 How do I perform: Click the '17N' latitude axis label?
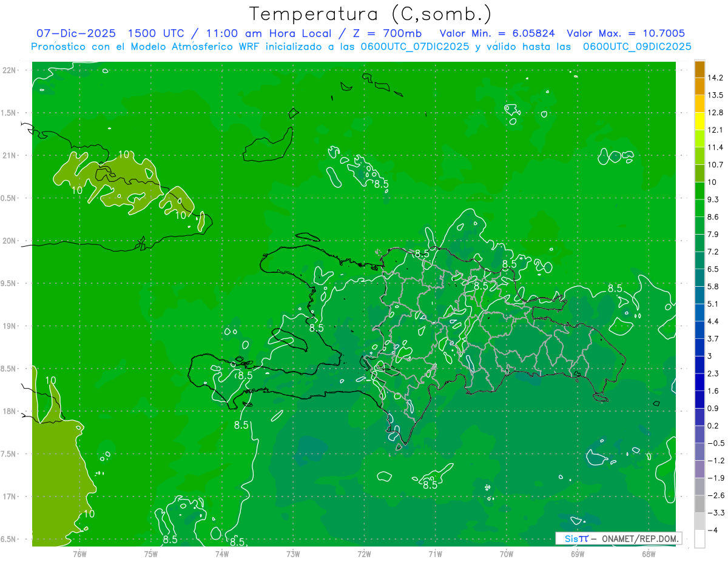tap(10, 497)
